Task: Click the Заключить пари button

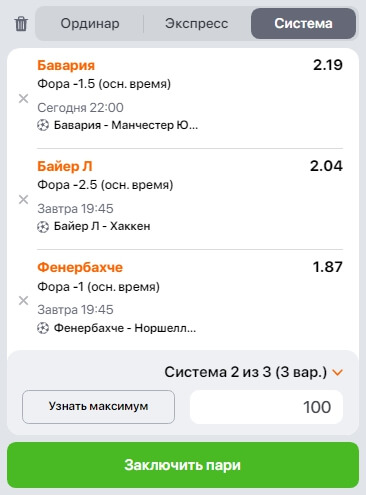Action: (x=183, y=465)
